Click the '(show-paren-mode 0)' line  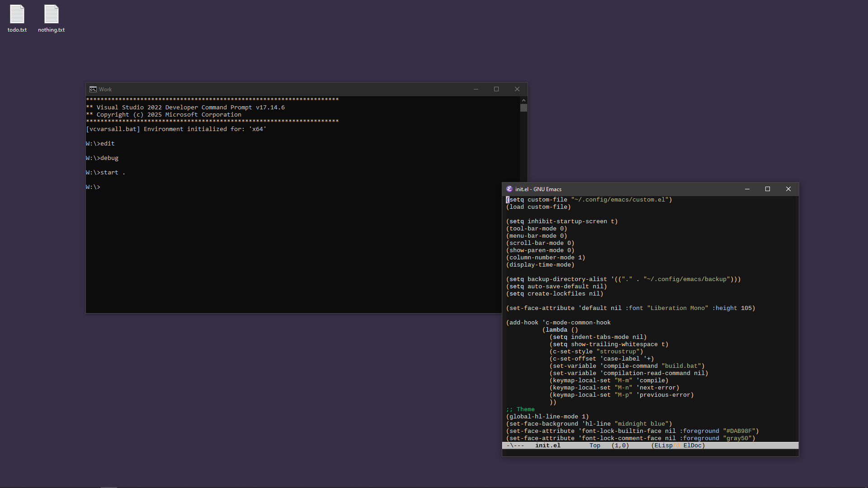(540, 250)
